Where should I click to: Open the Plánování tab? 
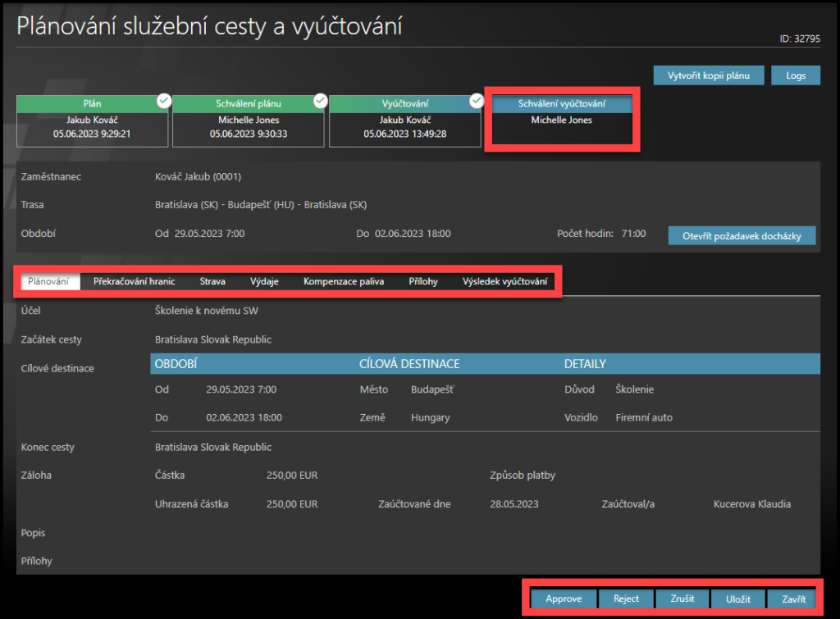tap(49, 281)
